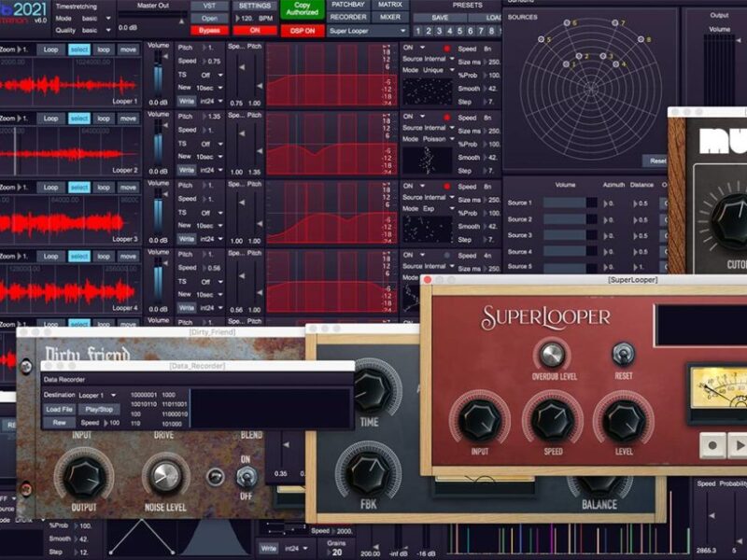Toggle the red Bypass button
Viewport: 747px width, 560px height.
point(209,31)
